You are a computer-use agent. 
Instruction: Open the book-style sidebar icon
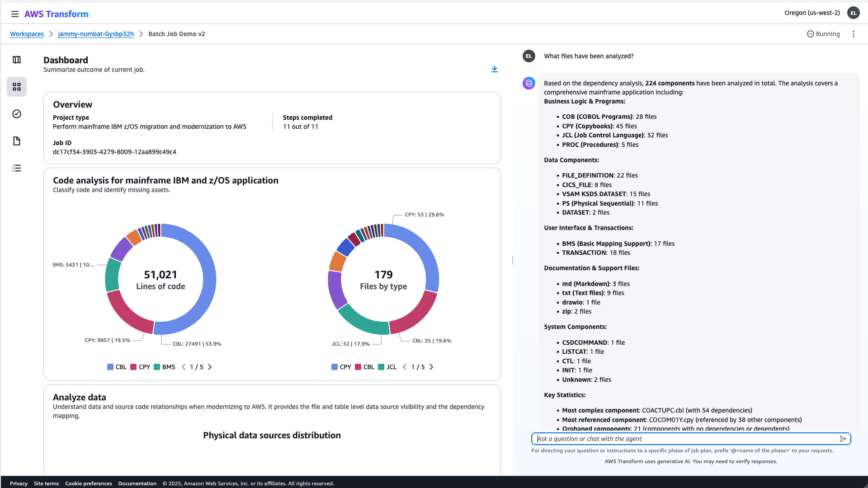click(x=17, y=60)
